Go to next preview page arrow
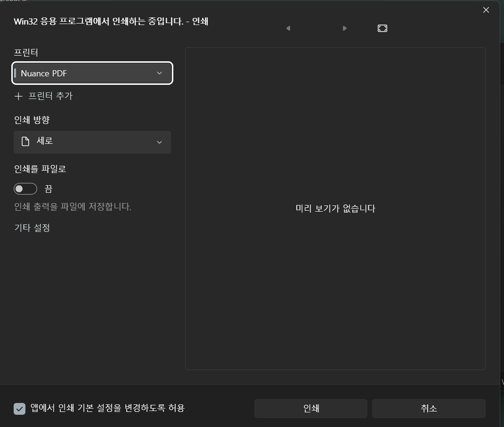 click(x=345, y=28)
